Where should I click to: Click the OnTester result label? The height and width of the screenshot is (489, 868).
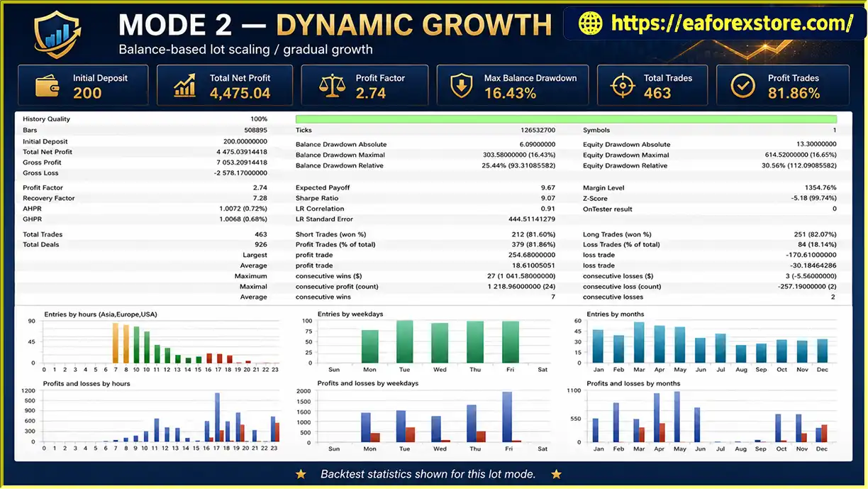click(x=608, y=209)
